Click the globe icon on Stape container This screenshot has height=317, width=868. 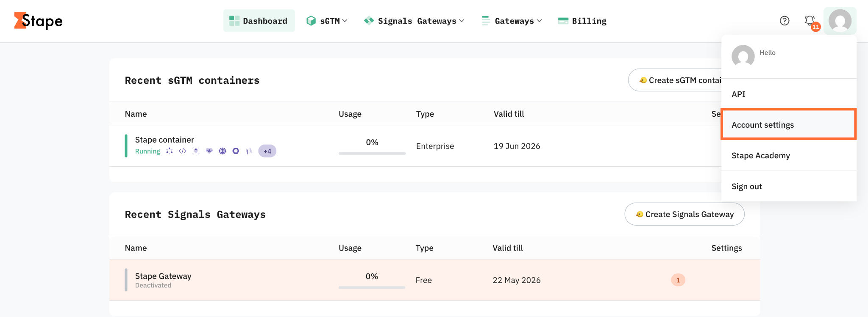pyautogui.click(x=223, y=151)
